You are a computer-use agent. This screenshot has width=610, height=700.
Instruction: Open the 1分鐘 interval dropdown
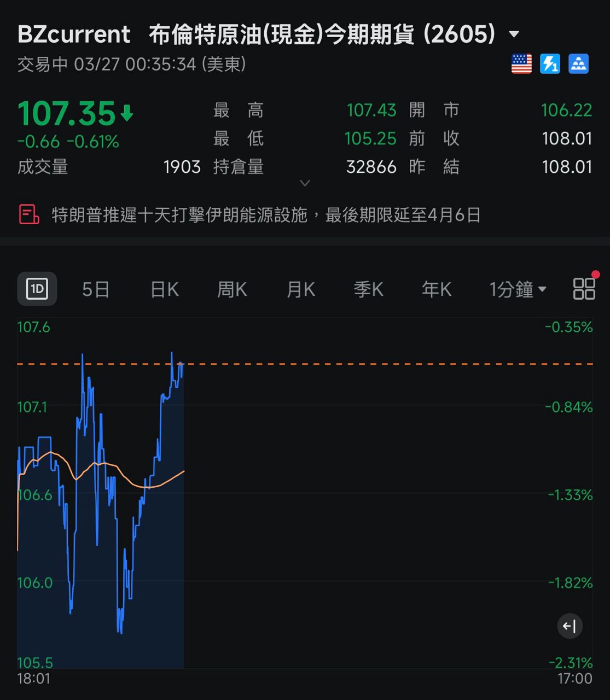[x=518, y=289]
